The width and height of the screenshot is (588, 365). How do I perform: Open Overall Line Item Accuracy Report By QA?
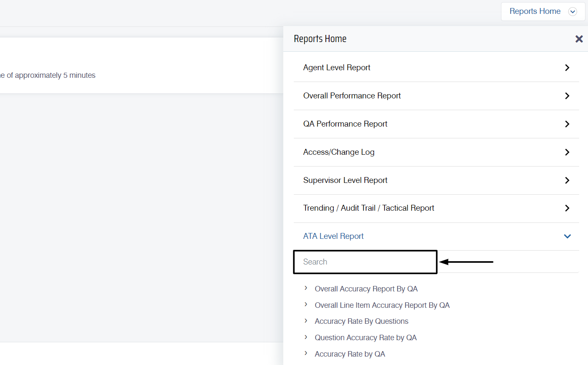point(382,305)
